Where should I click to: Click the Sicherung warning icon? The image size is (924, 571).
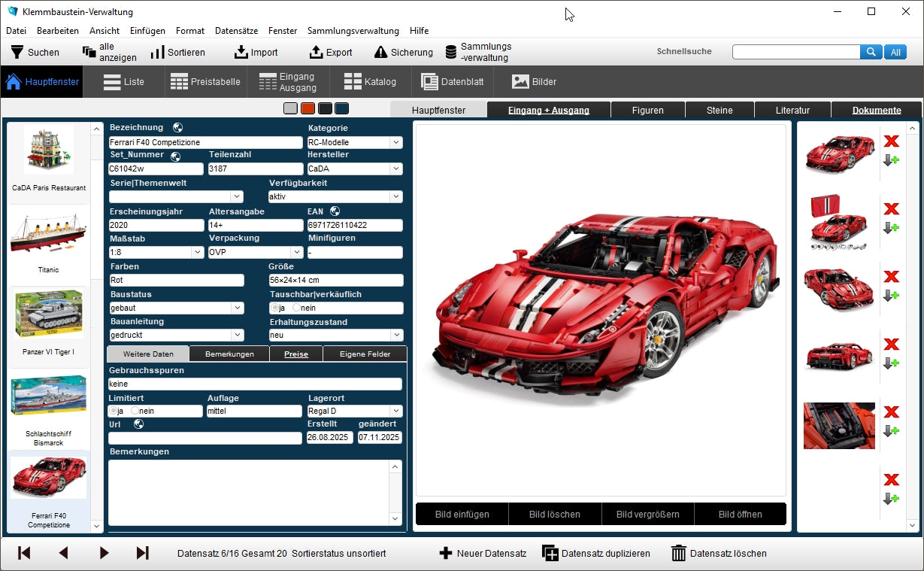click(x=380, y=52)
